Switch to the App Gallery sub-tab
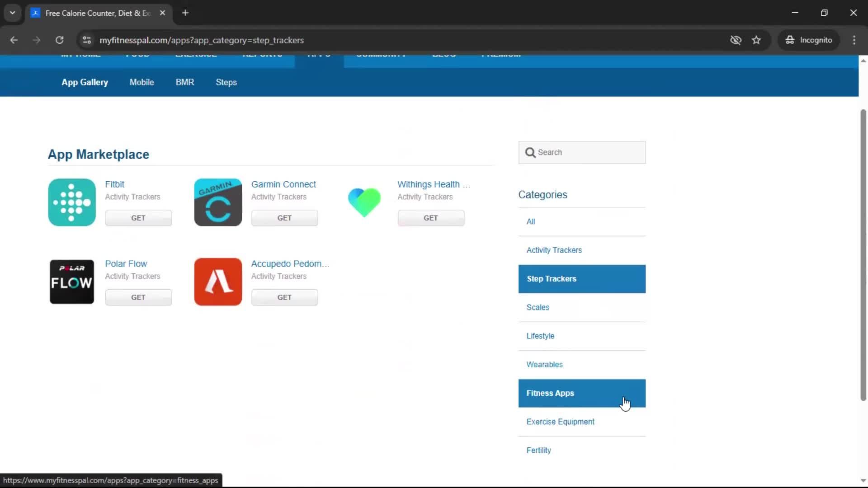The height and width of the screenshot is (488, 868). coord(85,82)
